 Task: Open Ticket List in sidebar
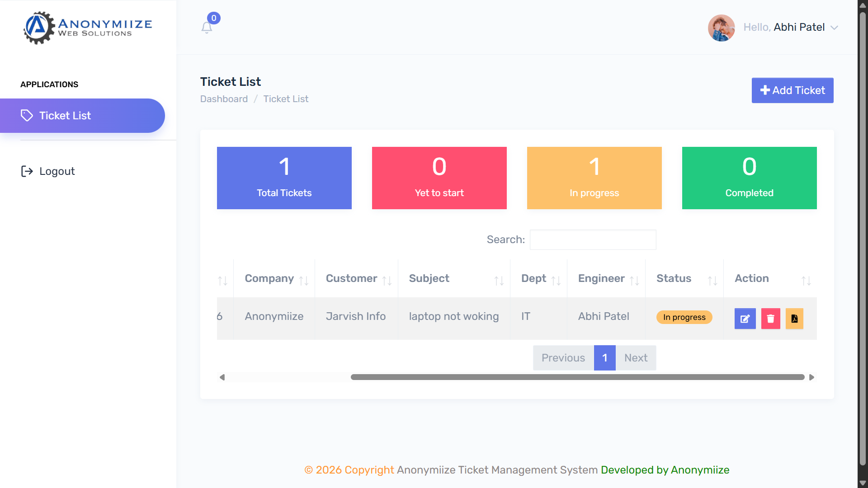[82, 116]
